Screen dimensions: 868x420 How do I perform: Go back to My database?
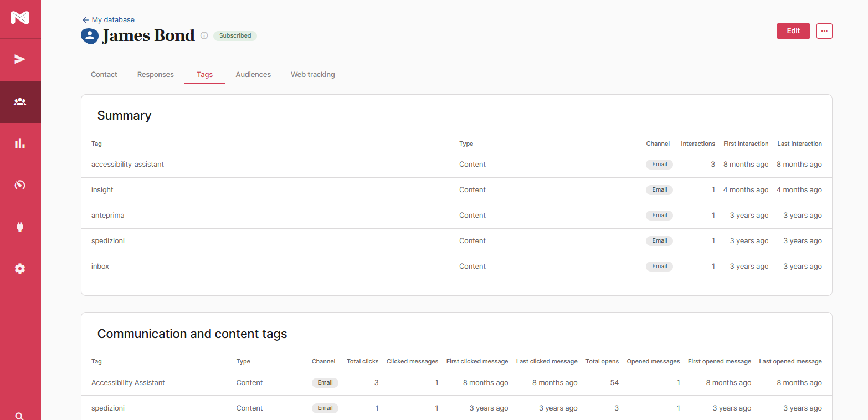[108, 20]
